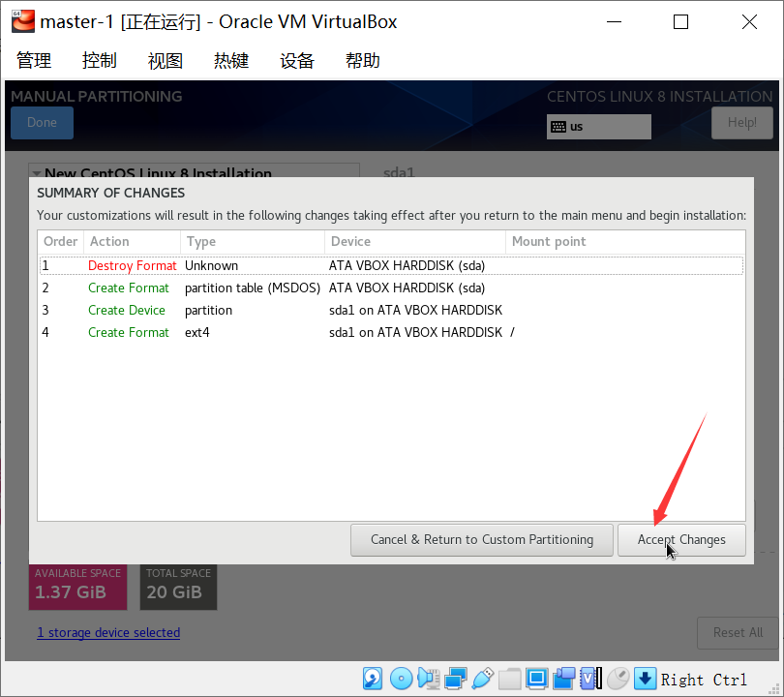This screenshot has height=697, width=784.
Task: Click the Done button in Manual Partitioning
Action: (42, 123)
